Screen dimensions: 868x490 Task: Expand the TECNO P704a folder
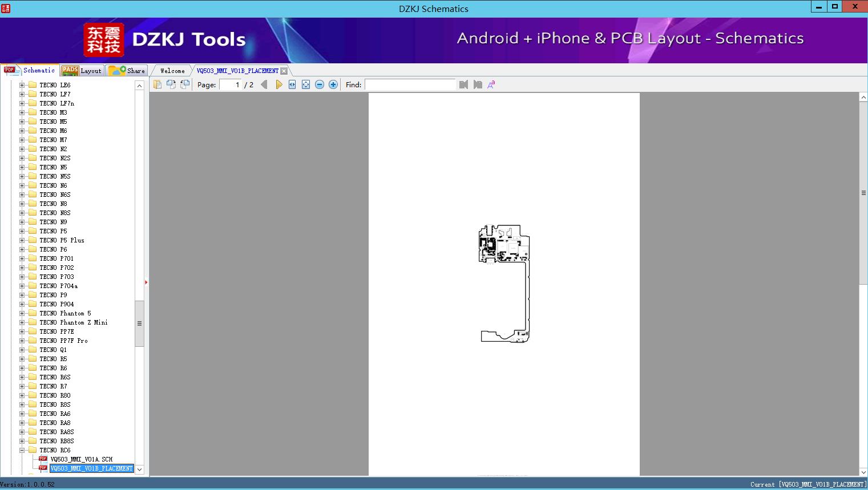pyautogui.click(x=22, y=286)
